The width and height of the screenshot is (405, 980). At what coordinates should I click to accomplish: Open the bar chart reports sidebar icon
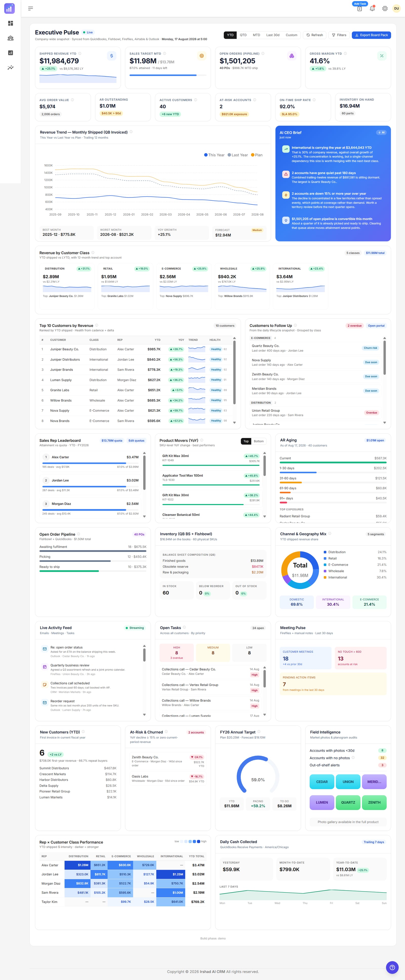11,53
